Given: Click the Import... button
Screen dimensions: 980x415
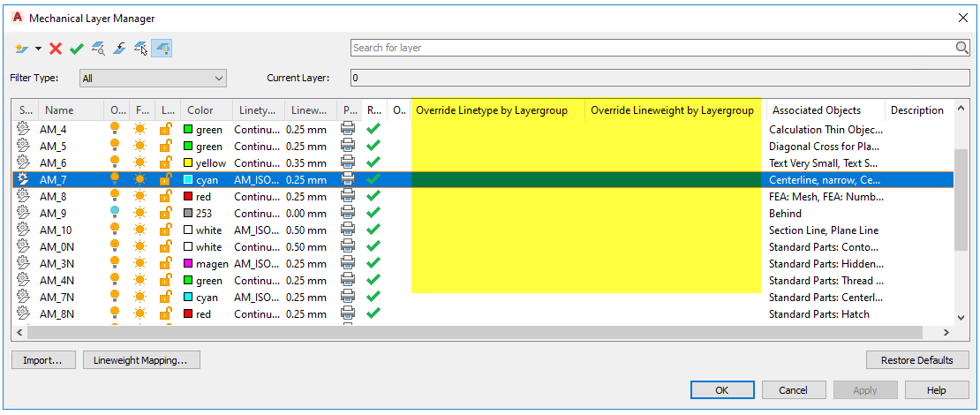Looking at the screenshot, I should [43, 360].
